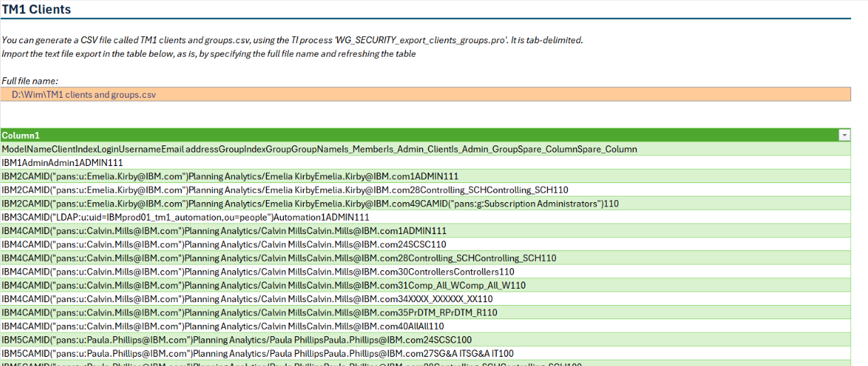Image resolution: width=868 pixels, height=366 pixels.
Task: Select Calvin Mills row with 28Controlling_SCH
Action: coord(426,258)
